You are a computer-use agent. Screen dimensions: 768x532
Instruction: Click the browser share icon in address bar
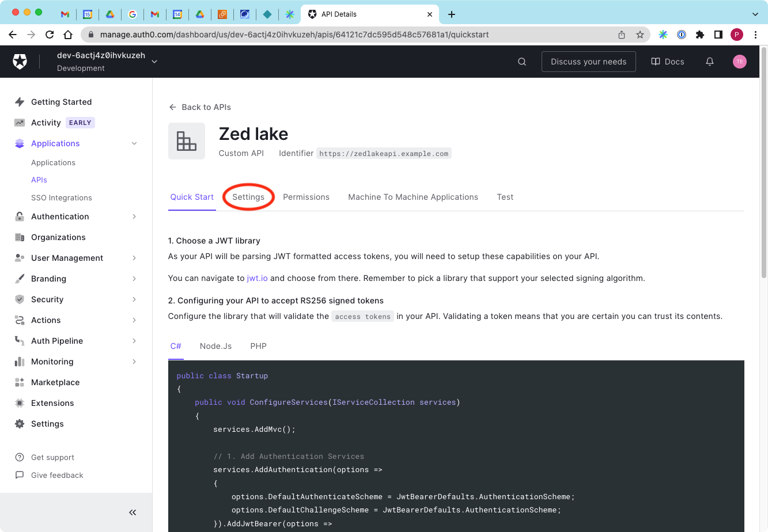[x=622, y=35]
